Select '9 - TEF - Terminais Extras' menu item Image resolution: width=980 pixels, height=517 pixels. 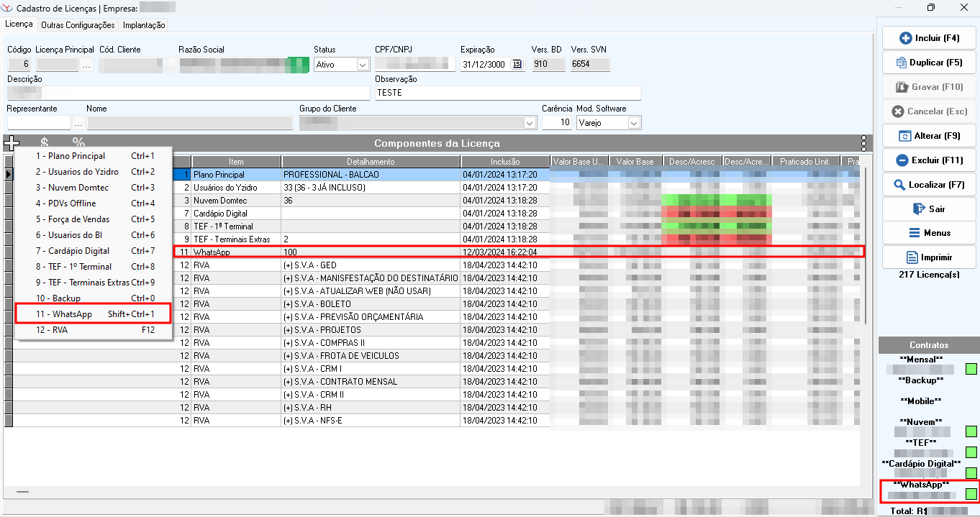pyautogui.click(x=94, y=283)
